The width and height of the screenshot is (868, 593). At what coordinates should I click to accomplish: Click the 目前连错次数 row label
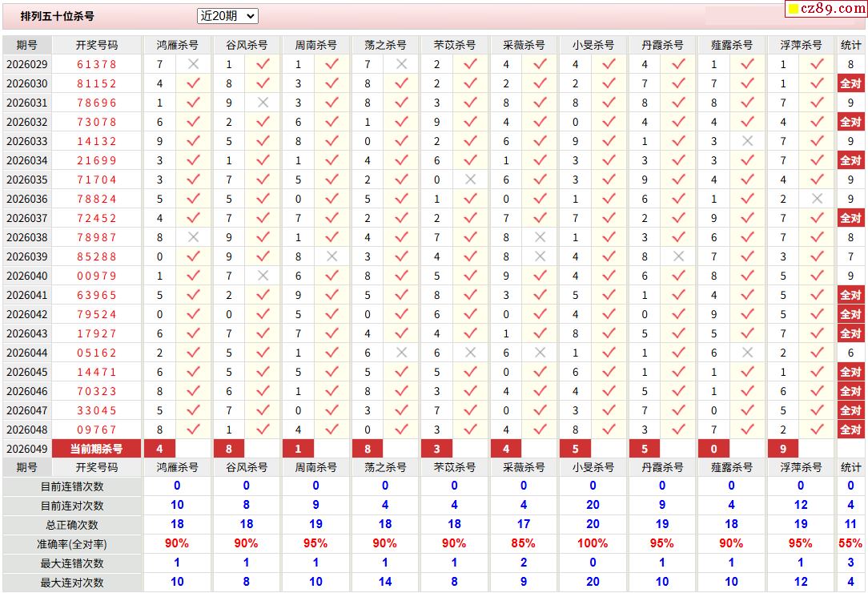tap(72, 486)
